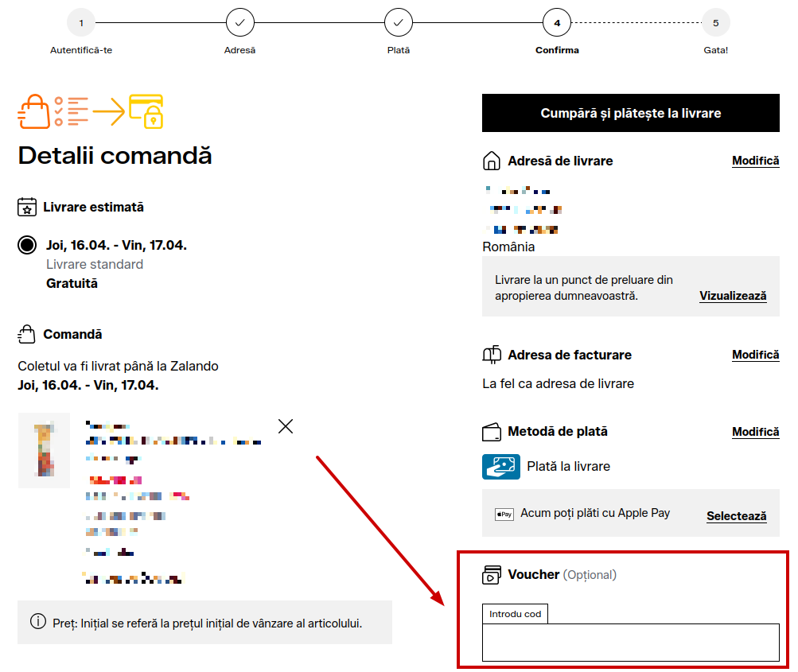798x672 pixels.
Task: Click the 'Introdu cod' label tab
Action: point(515,614)
